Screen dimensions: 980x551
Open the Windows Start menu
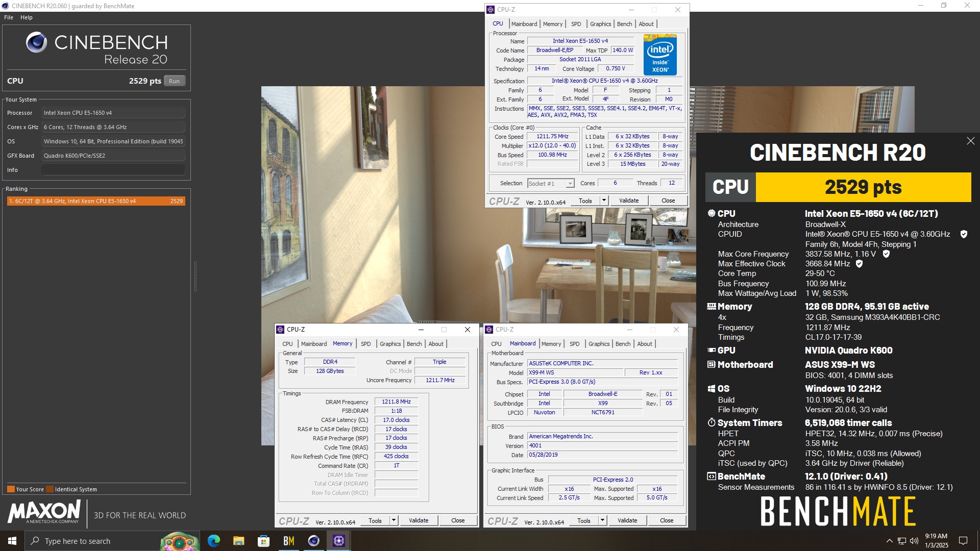click(12, 541)
